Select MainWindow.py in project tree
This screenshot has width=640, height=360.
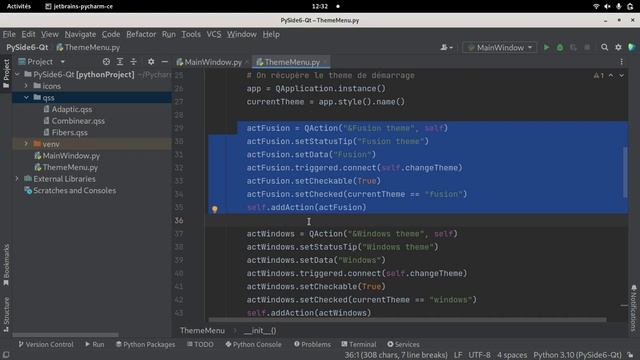coord(71,156)
